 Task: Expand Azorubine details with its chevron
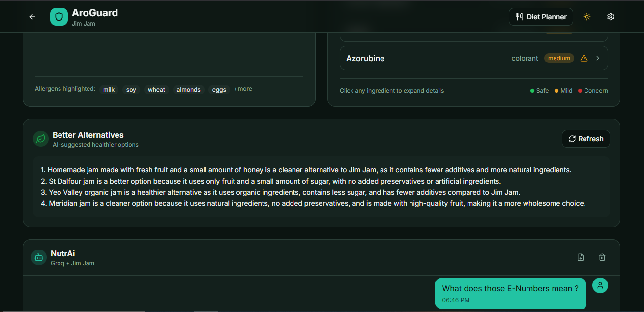tap(597, 58)
